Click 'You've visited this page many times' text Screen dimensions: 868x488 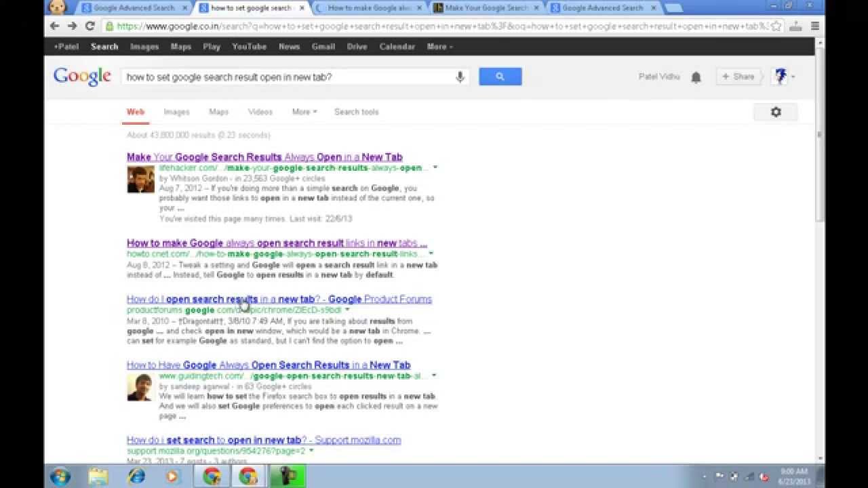coord(256,219)
